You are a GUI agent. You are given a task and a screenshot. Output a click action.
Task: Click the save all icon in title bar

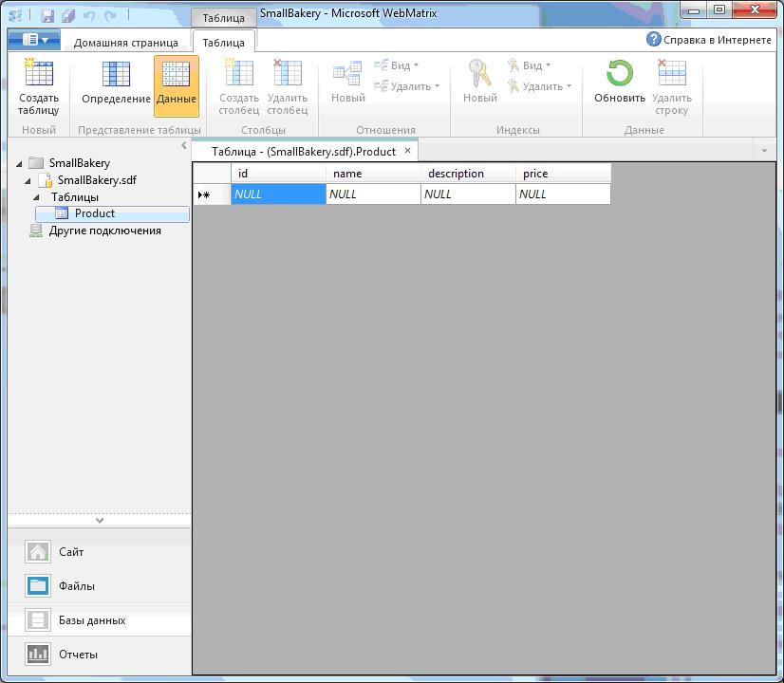(x=68, y=16)
